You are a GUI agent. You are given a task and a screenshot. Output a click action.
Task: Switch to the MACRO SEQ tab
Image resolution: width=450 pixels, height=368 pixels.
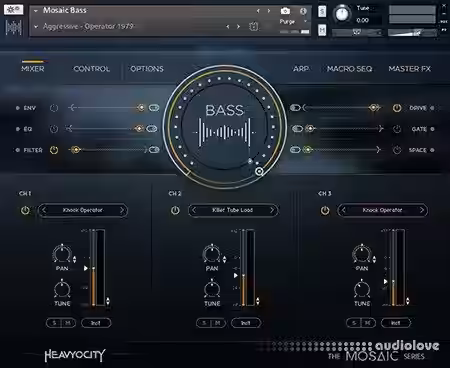pos(349,69)
